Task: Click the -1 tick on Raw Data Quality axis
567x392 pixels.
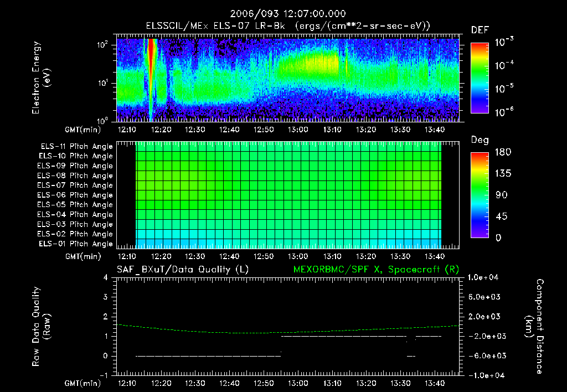Action: (104, 375)
